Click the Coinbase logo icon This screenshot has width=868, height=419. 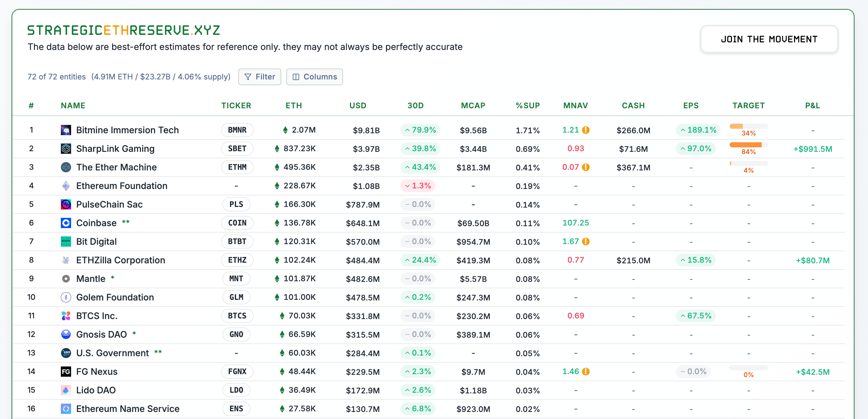pyautogui.click(x=66, y=223)
